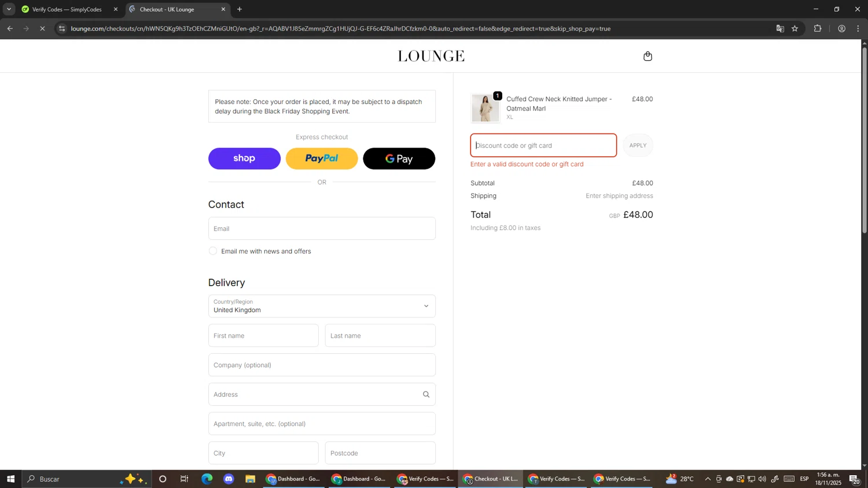Viewport: 868px width, 488px height.
Task: Click the Apartment, suite, etc. field
Action: [322, 424]
